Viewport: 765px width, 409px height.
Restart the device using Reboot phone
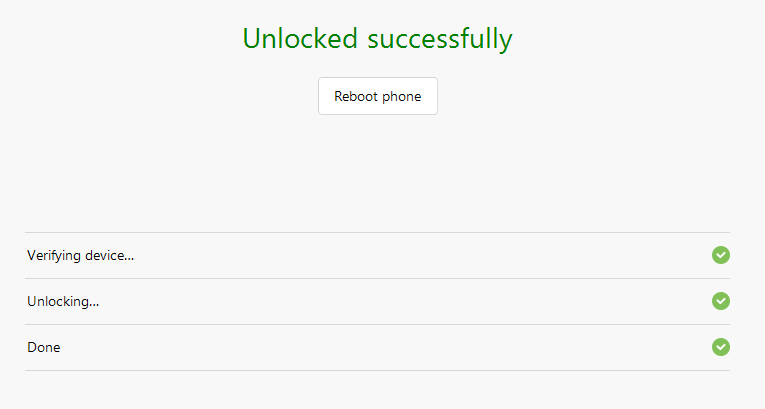coord(377,96)
